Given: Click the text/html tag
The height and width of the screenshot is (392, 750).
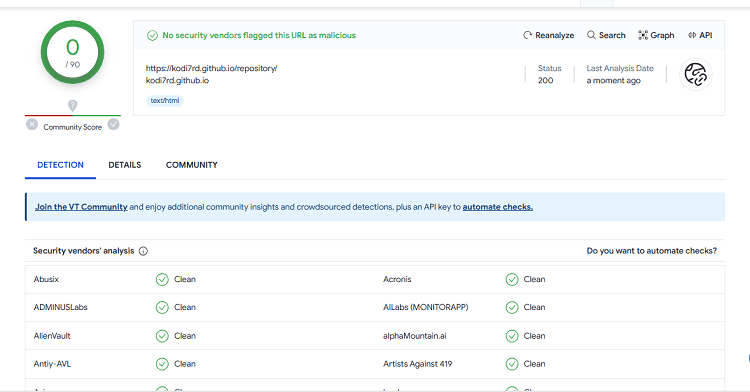Looking at the screenshot, I should pyautogui.click(x=165, y=101).
